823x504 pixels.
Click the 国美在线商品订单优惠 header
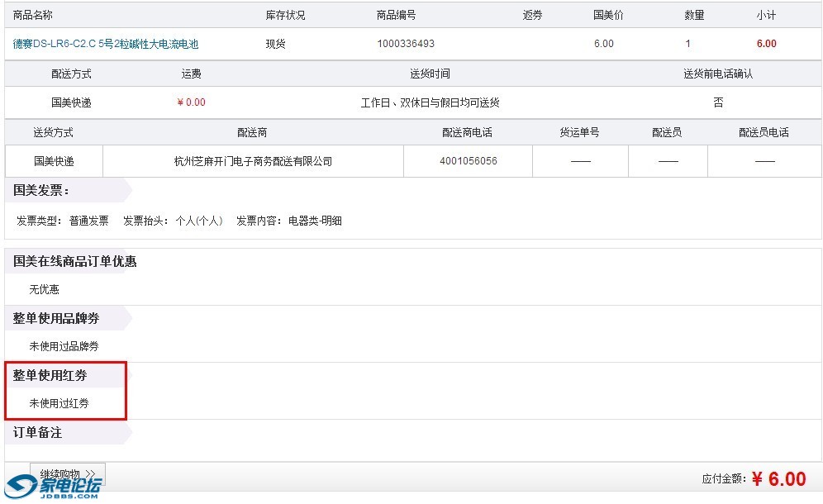[74, 261]
